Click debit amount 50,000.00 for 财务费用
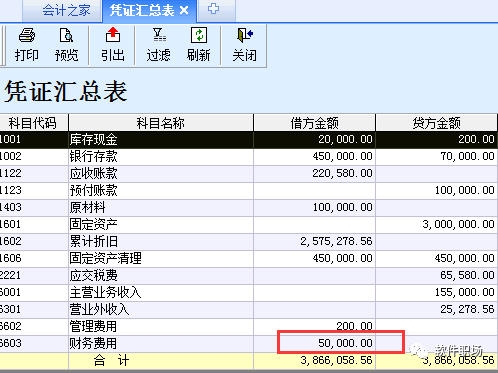Viewport: 498px width, 373px height. pyautogui.click(x=345, y=343)
